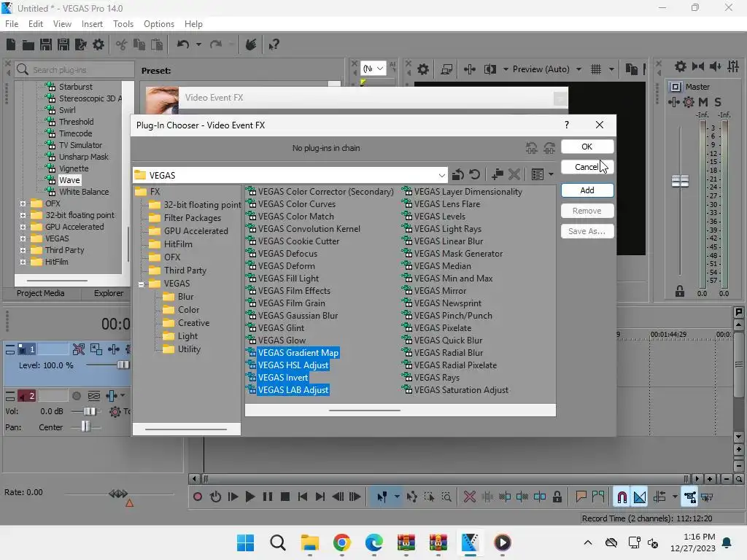Viewport: 747px width, 560px height.
Task: Open the Insert menu
Action: click(x=92, y=24)
